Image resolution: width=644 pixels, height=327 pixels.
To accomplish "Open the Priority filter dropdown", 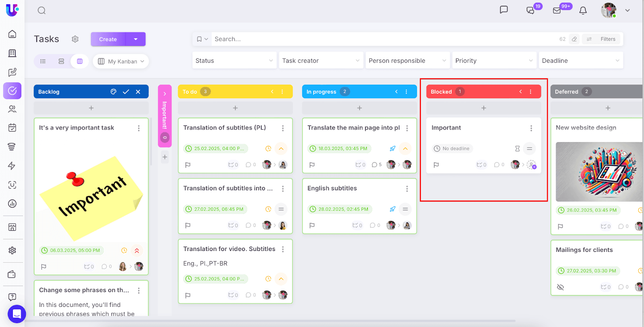I will pos(494,61).
